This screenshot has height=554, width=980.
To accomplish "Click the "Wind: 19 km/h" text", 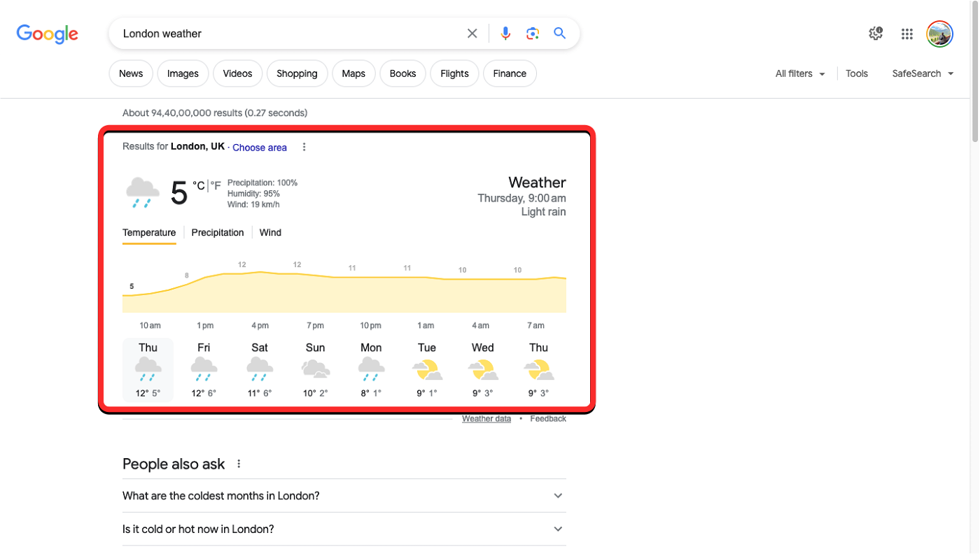I will (253, 205).
